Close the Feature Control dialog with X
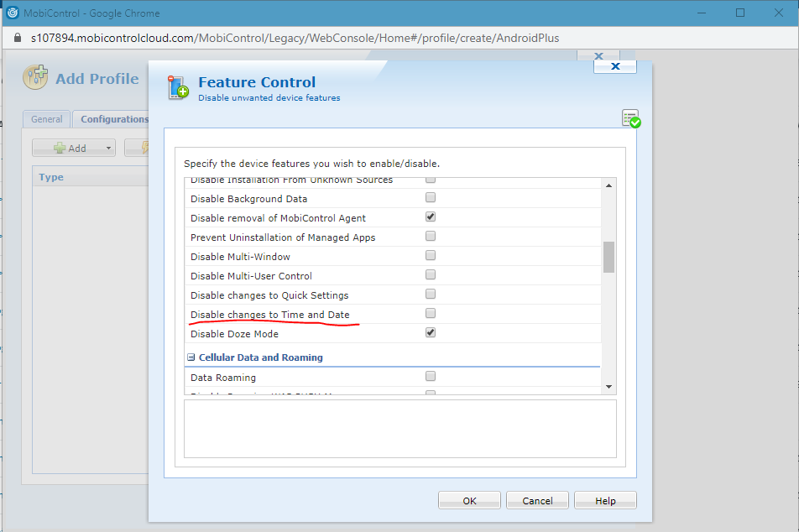This screenshot has width=799, height=532. [614, 65]
